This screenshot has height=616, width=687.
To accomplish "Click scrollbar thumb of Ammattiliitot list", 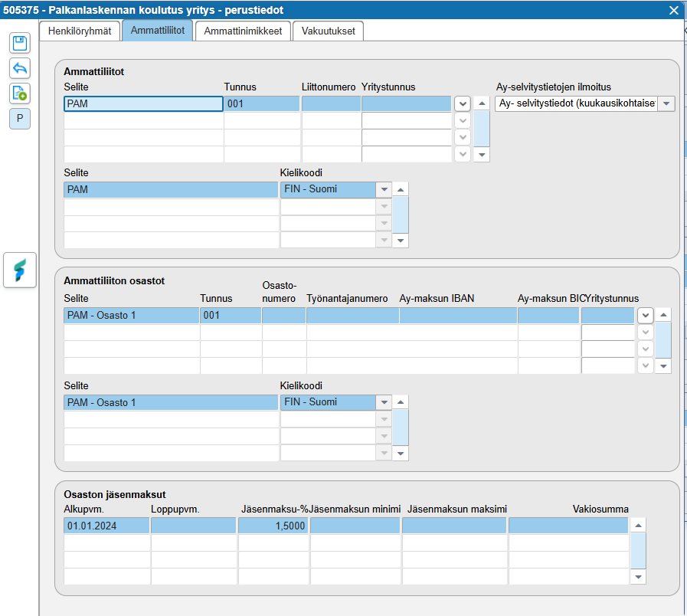I will tap(482, 129).
